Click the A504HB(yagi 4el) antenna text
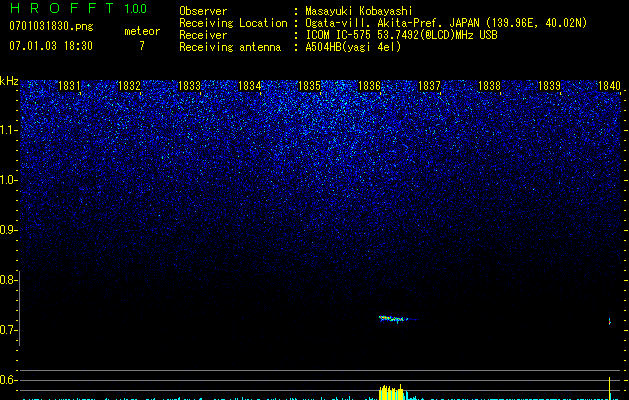Viewport: 629px width, 400px height. [353, 47]
